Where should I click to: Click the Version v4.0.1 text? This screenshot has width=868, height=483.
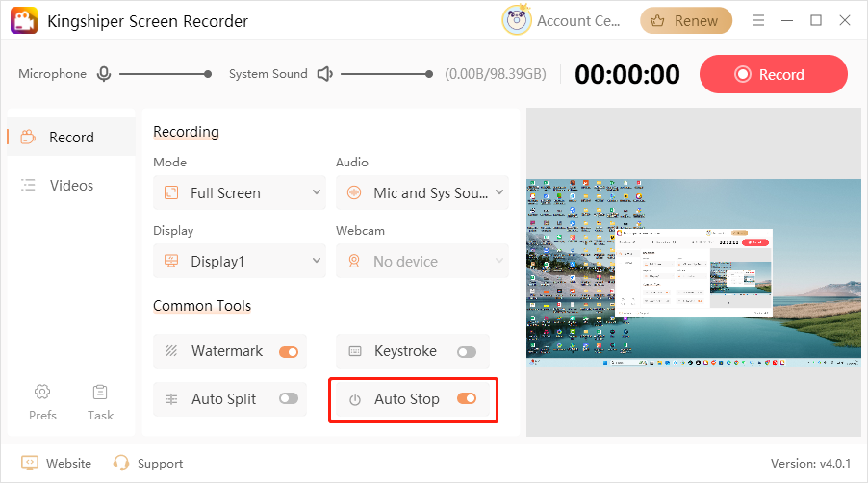click(810, 463)
